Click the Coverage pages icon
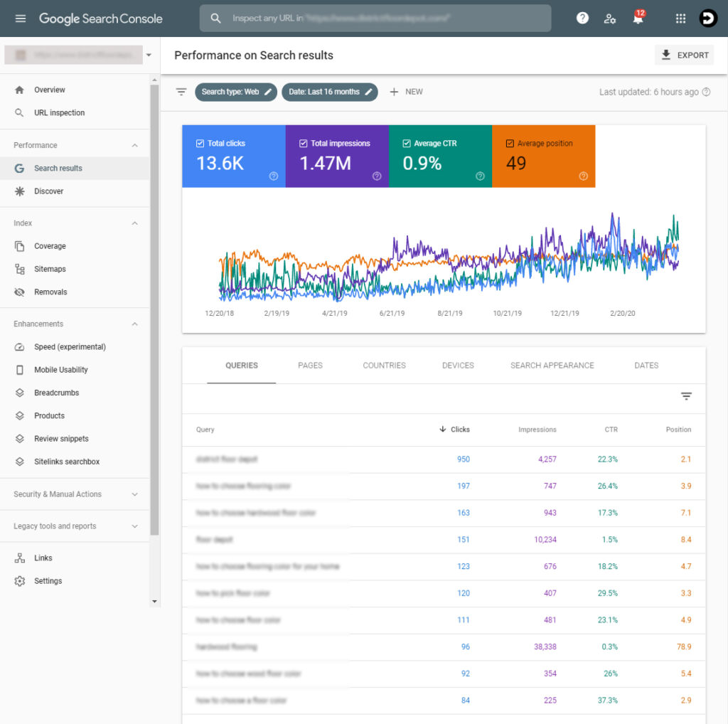The width and height of the screenshot is (728, 724). click(19, 246)
